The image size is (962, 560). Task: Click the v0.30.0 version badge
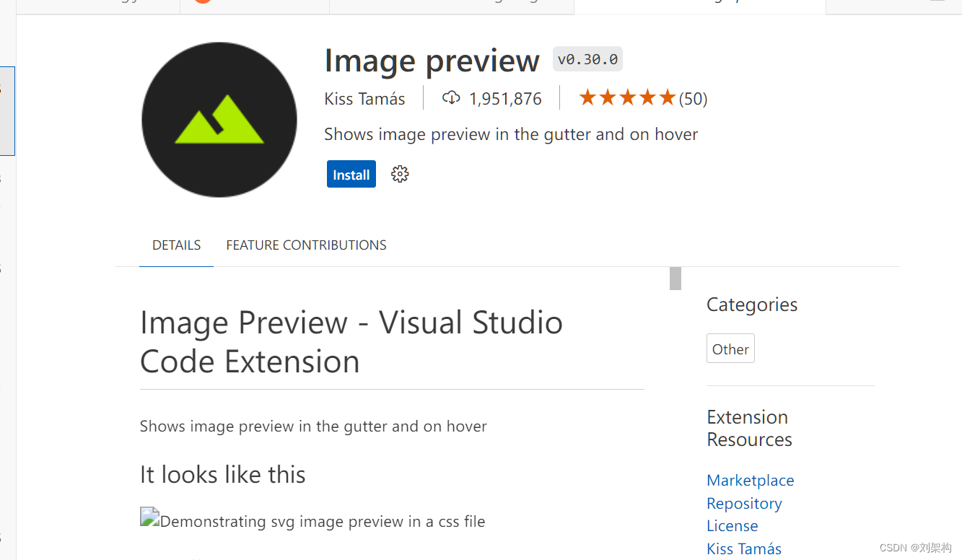[x=587, y=59]
